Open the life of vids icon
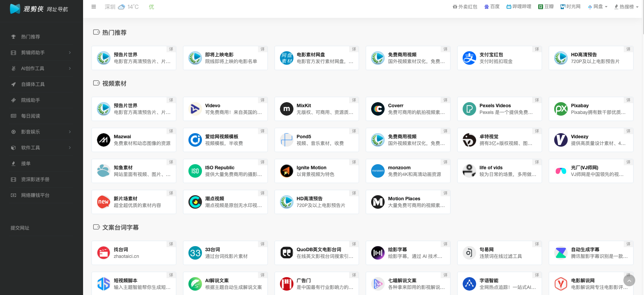Viewport: 644px width, 295px height. pyautogui.click(x=469, y=171)
